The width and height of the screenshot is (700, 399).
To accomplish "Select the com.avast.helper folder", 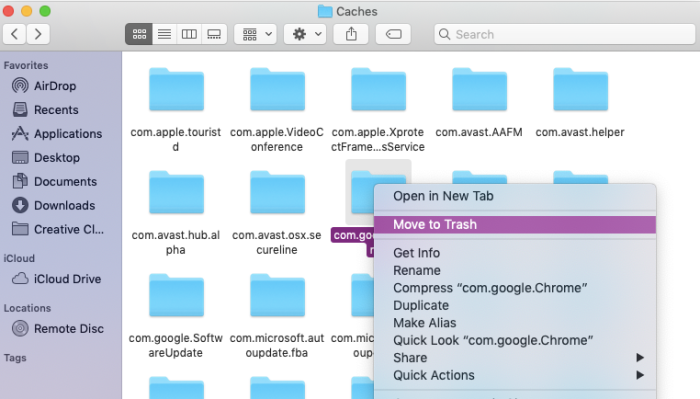I will point(580,90).
